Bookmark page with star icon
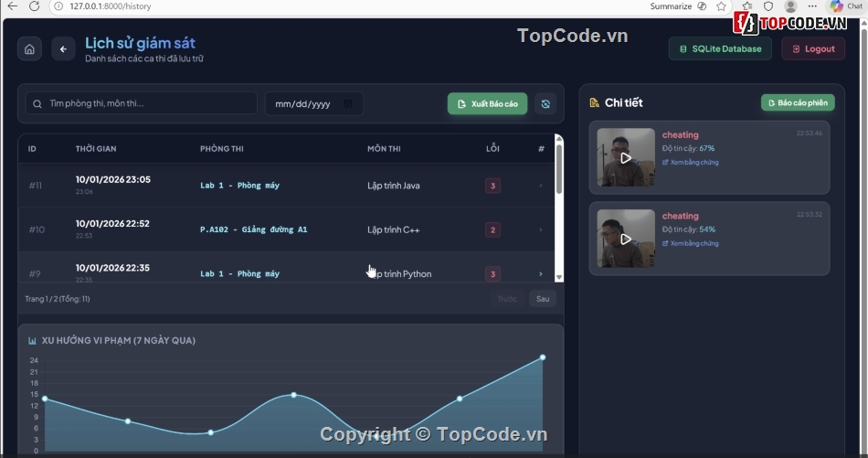 pos(721,6)
